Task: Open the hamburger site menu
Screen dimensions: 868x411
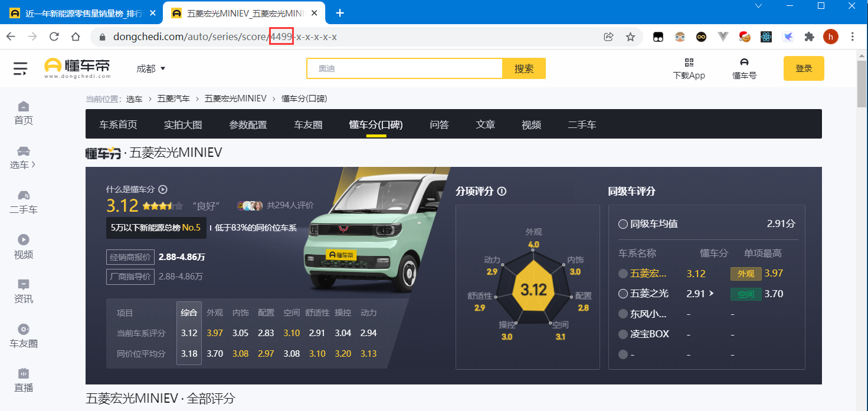Action: pyautogui.click(x=21, y=68)
